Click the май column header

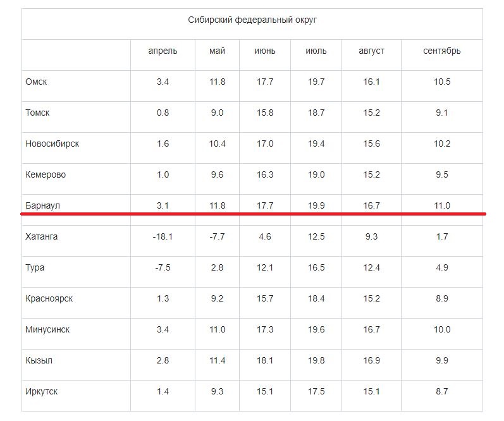tap(217, 51)
